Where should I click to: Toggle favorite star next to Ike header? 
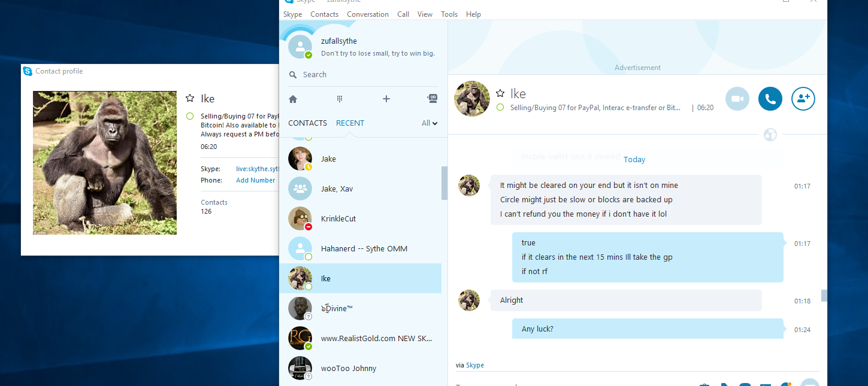click(x=500, y=93)
